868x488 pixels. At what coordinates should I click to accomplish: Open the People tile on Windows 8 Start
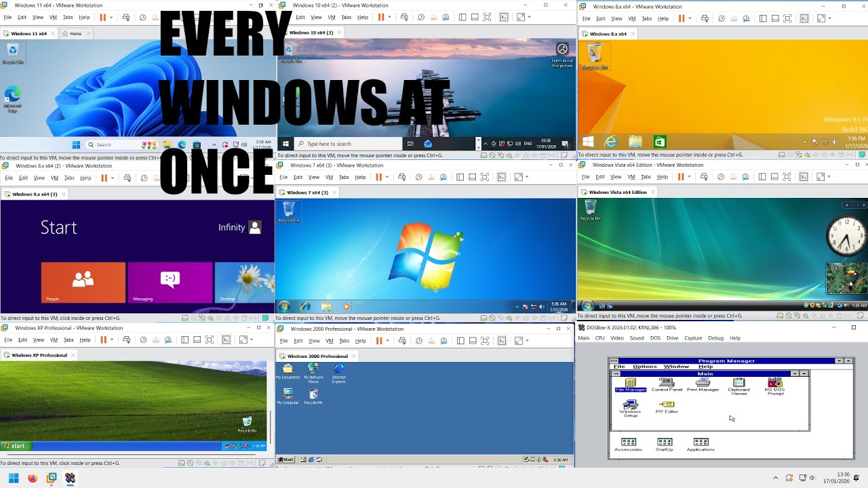[83, 283]
